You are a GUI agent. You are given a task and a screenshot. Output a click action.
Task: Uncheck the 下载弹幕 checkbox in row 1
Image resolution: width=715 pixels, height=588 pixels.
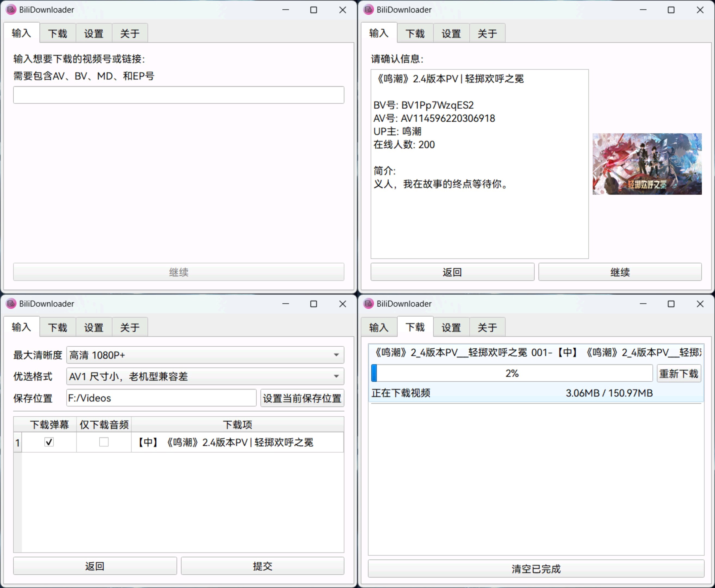[49, 442]
